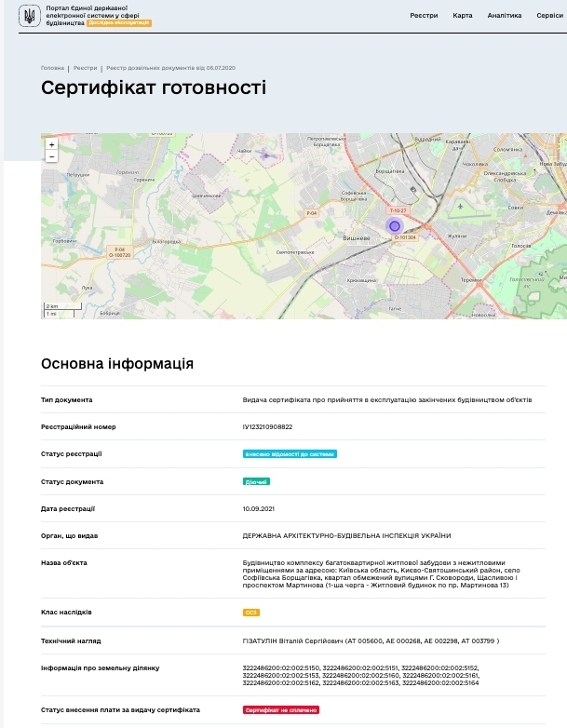This screenshot has height=728, width=567.
Task: Click the 'внесено відомості до системи' status badge
Action: 290,454
